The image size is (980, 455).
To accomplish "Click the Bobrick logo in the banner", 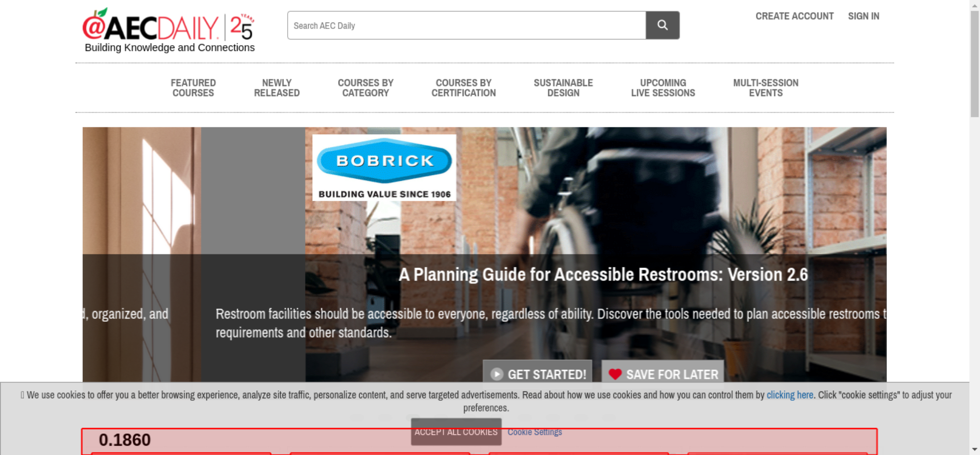I will [384, 168].
